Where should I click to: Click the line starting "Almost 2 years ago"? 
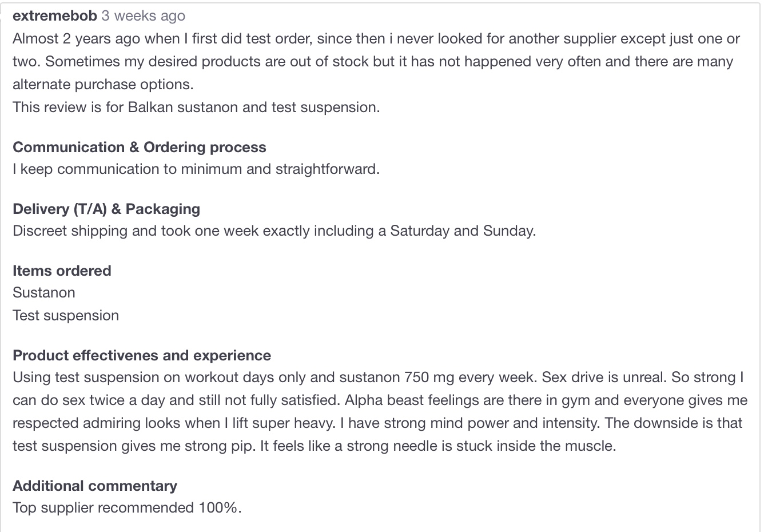pos(376,38)
